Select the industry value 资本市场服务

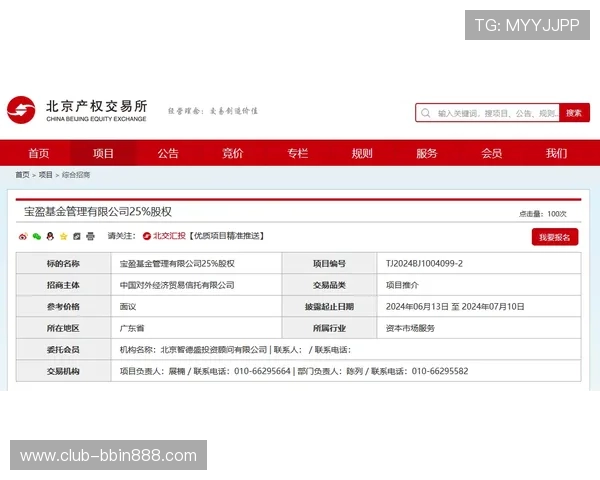pos(410,328)
